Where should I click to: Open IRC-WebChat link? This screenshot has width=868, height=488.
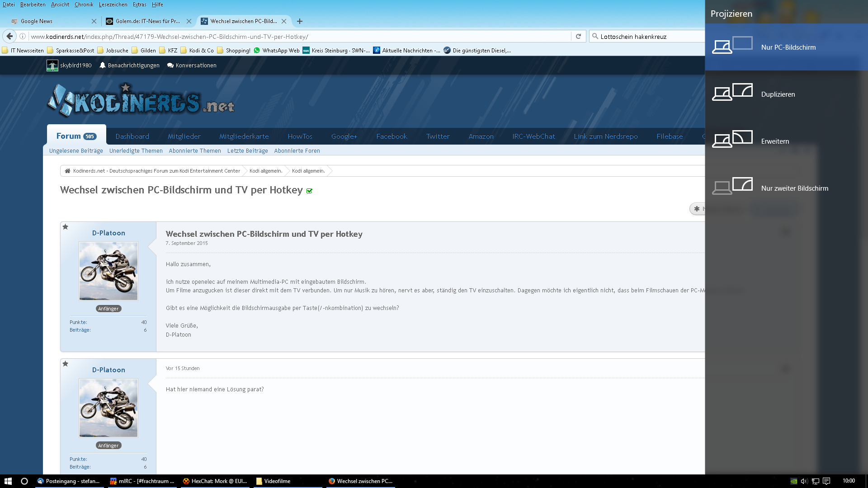coord(533,136)
